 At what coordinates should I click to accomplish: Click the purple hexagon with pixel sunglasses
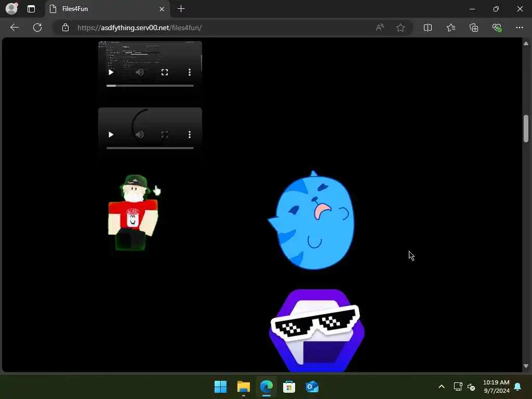coord(316,331)
